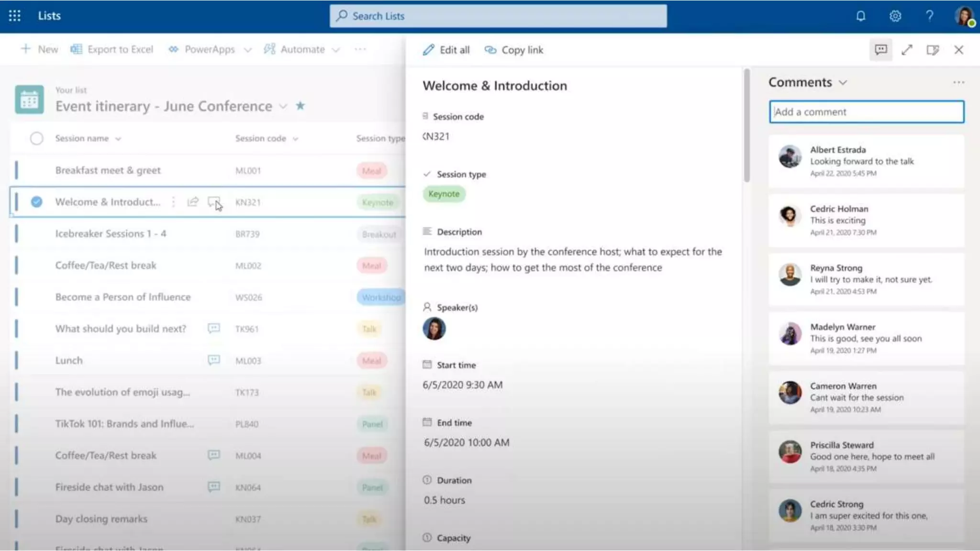Open comment icon on Lunch row
The height and width of the screenshot is (551, 980).
point(213,360)
